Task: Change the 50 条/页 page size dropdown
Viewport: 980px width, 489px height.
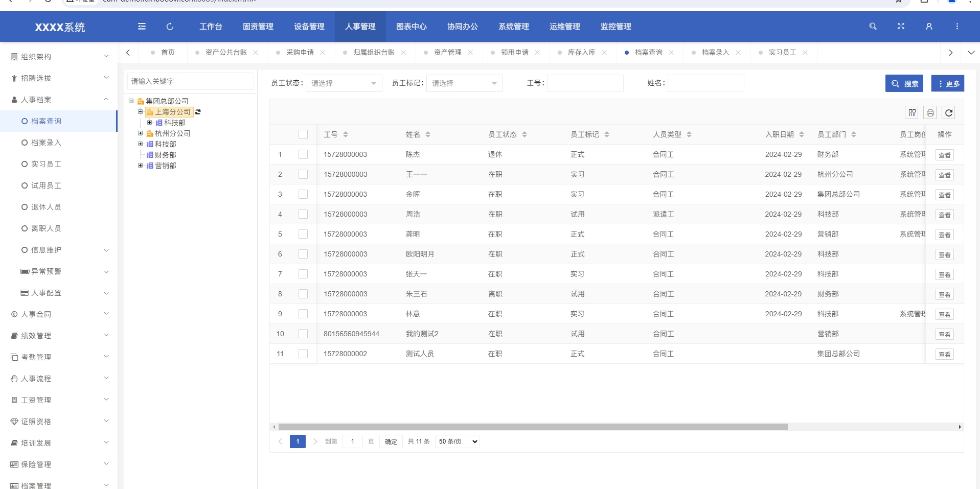Action: point(458,441)
